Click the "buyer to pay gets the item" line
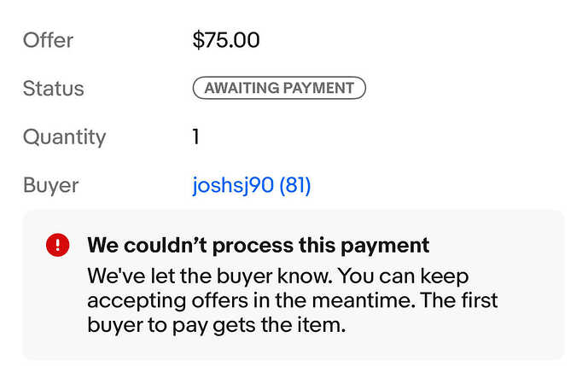 (217, 325)
